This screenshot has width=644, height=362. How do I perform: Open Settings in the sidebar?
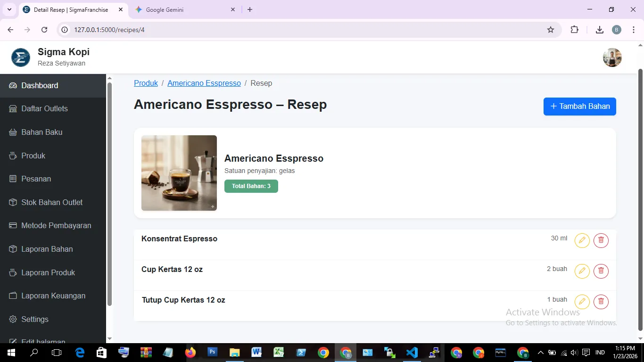click(x=53, y=320)
